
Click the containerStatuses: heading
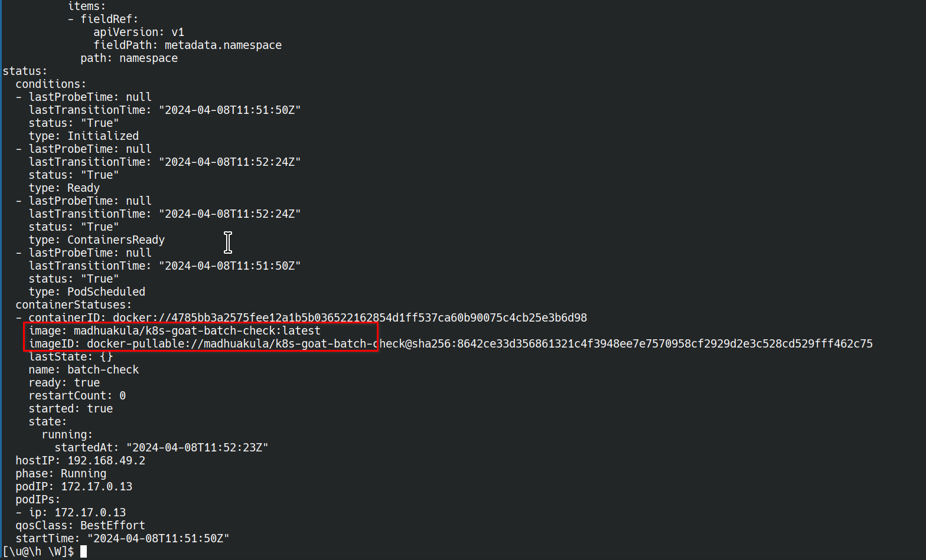point(74,304)
